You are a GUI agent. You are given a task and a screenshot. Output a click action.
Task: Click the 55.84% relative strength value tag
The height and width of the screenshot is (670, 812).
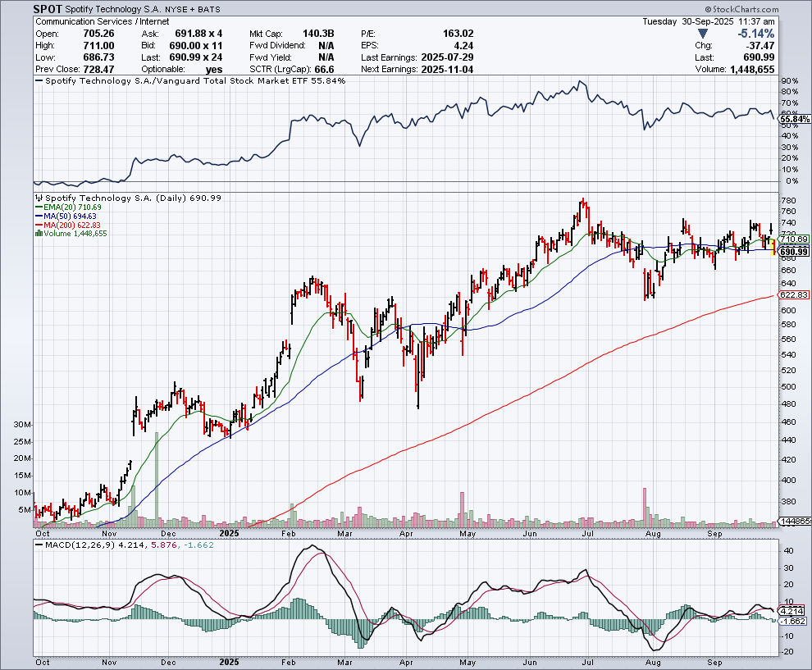pyautogui.click(x=795, y=119)
